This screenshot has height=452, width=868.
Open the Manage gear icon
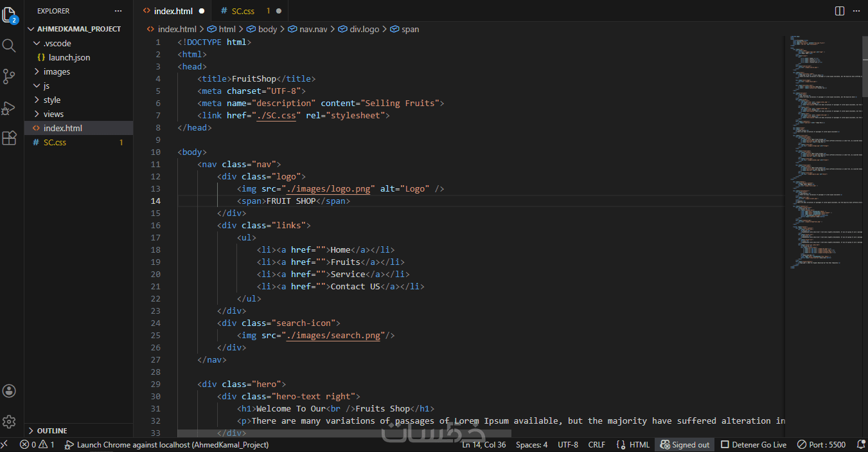(9, 422)
